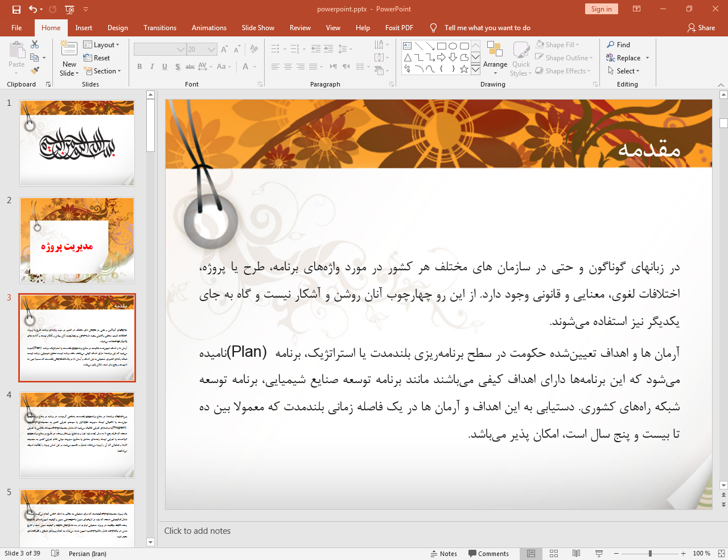Screen dimensions: 728x560
Task: Open Reading View from status bar
Action: (x=576, y=553)
